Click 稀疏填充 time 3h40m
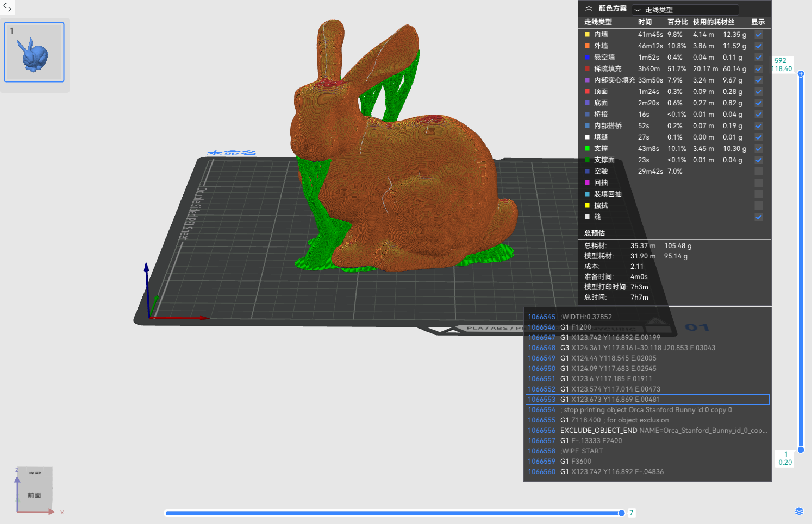812x524 pixels. coord(649,69)
